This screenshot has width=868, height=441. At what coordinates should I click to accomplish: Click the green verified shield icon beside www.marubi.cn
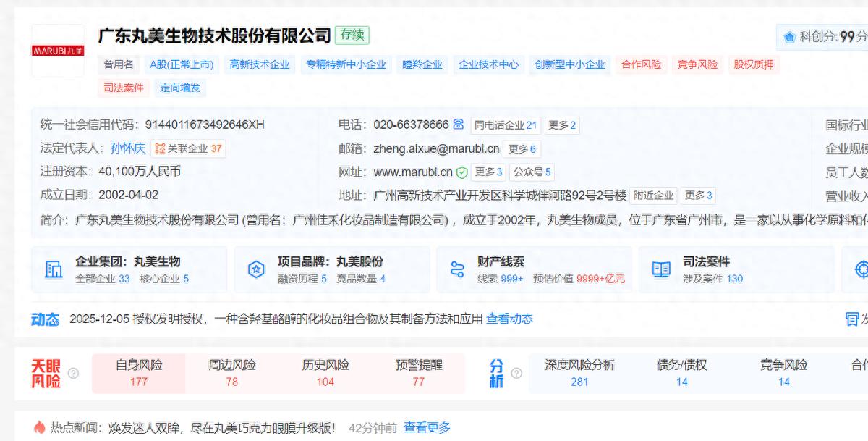click(461, 172)
